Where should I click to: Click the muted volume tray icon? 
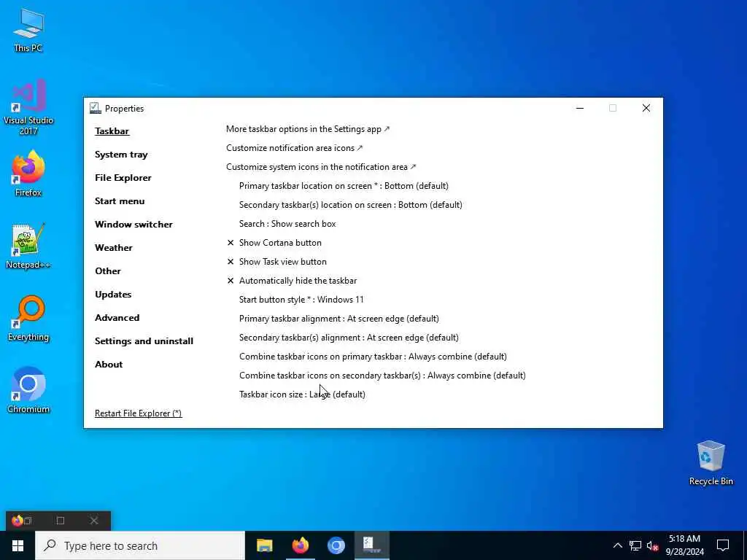652,545
